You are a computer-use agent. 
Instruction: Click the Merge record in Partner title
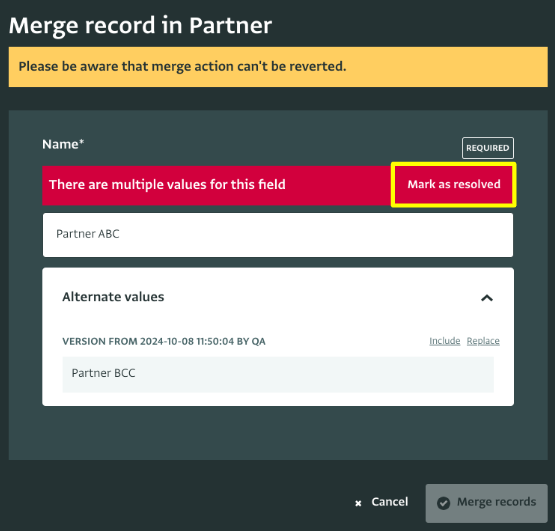pos(140,25)
